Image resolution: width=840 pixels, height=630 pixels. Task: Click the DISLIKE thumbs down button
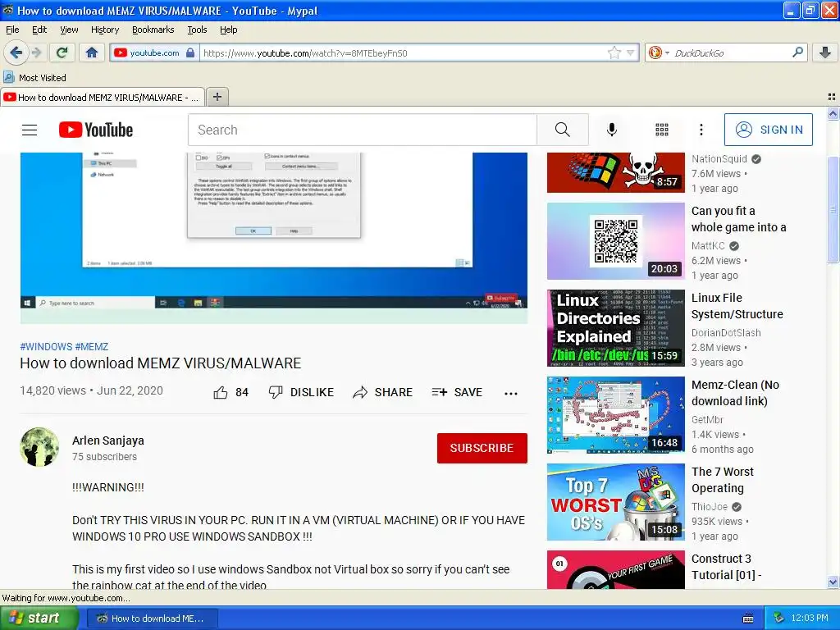coord(301,392)
